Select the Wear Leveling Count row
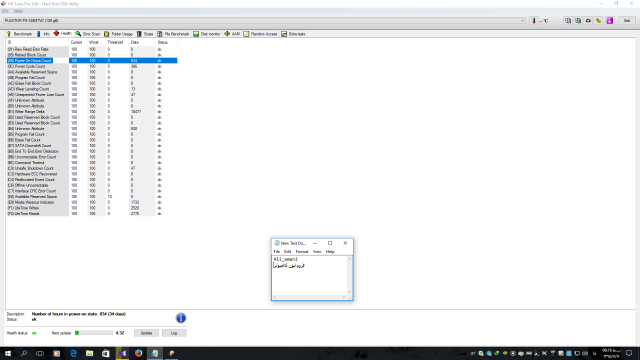The width and height of the screenshot is (640, 360). point(92,89)
